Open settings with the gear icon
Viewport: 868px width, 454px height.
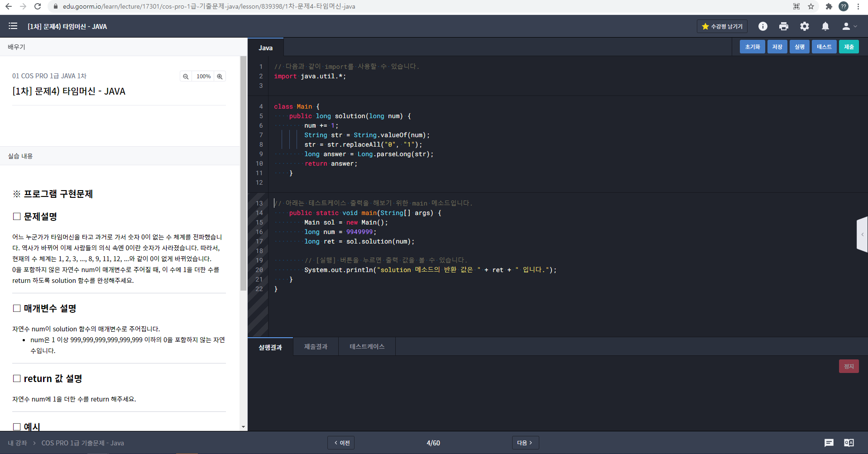point(805,26)
